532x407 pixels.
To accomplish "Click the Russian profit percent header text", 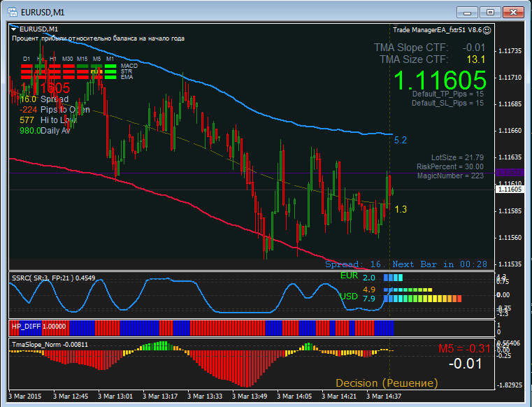I will [x=98, y=38].
